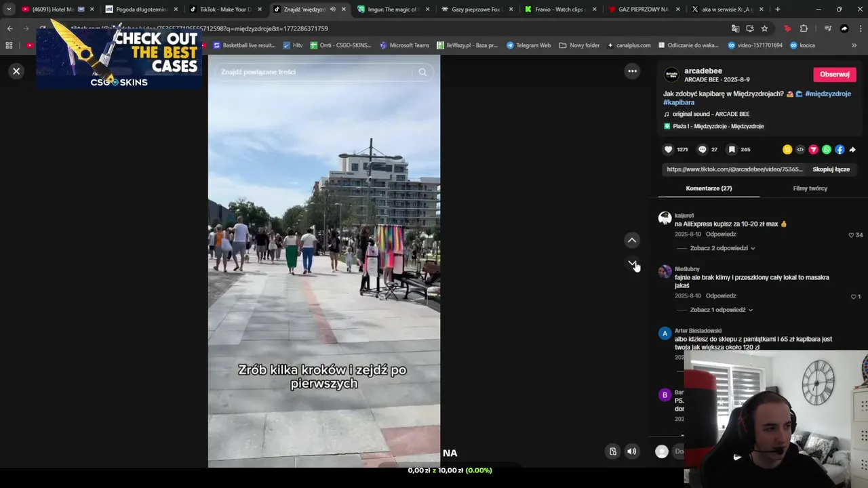Go to next video with down arrow
Viewport: 868px width, 488px height.
pyautogui.click(x=632, y=263)
